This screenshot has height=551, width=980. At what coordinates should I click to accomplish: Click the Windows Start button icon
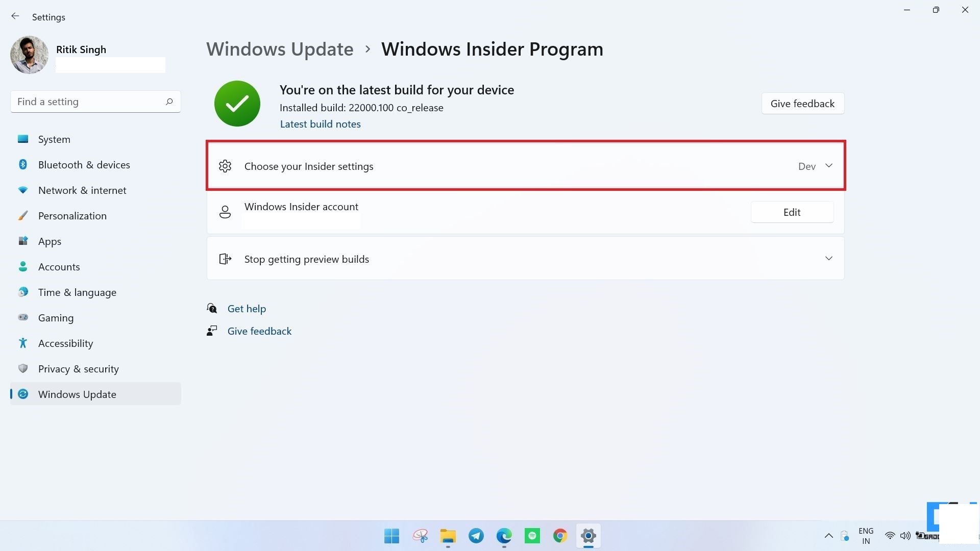point(391,536)
